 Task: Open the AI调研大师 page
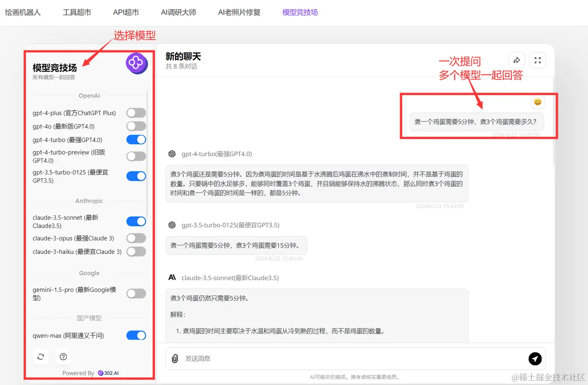[x=178, y=12]
